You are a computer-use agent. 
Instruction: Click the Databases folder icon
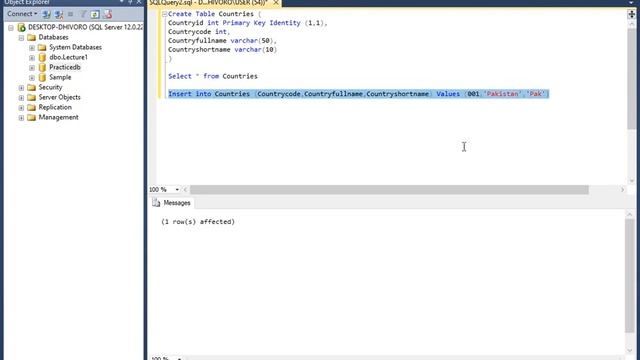31,38
